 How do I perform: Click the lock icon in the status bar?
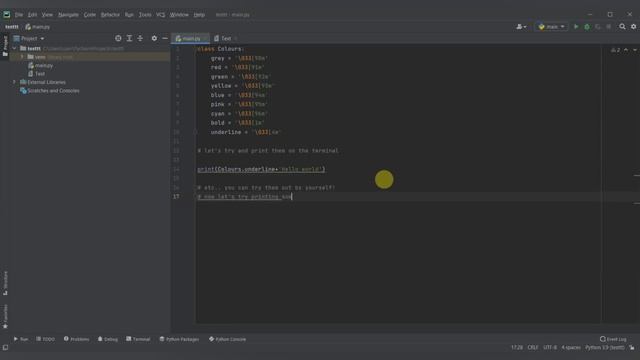click(x=632, y=347)
